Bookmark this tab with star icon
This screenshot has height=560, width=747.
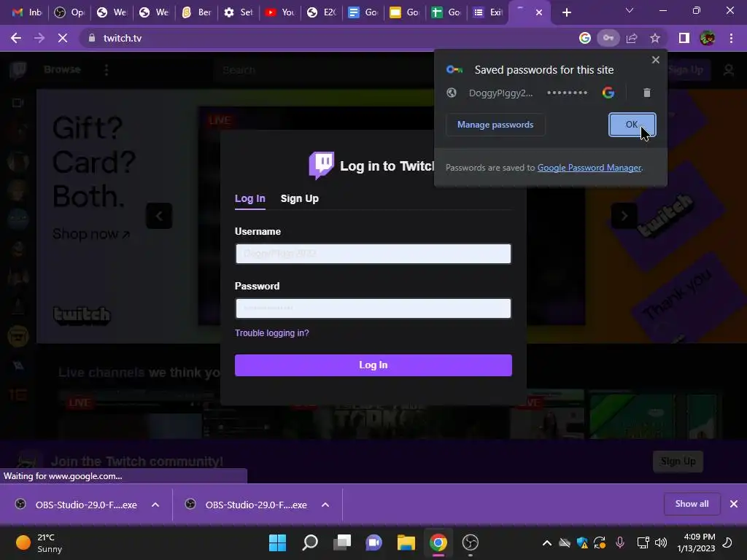click(655, 38)
